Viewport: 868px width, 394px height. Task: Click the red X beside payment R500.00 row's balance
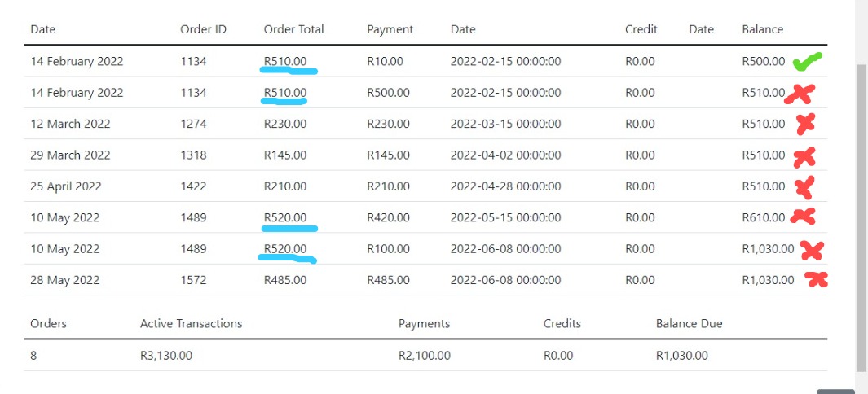point(800,94)
